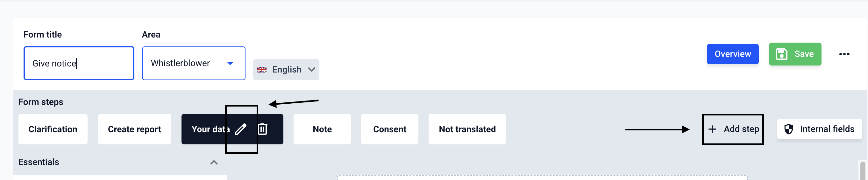
Task: Click the shield icon for Internal fields
Action: 788,129
